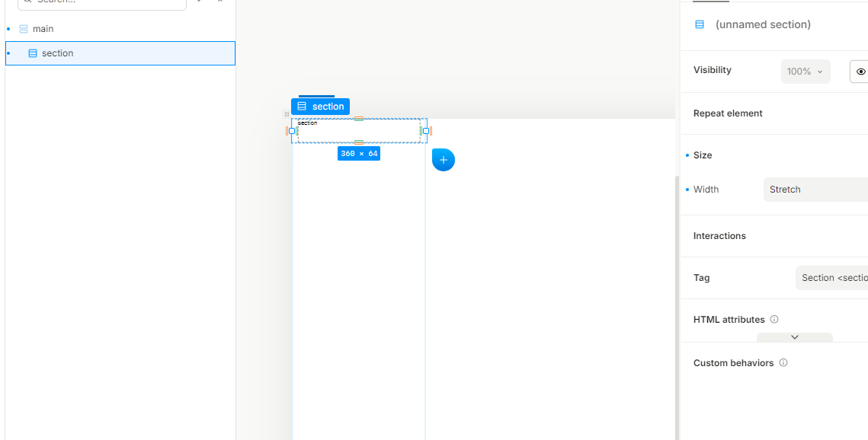This screenshot has width=868, height=440.
Task: Open the 100% visibility dropdown
Action: tap(805, 72)
